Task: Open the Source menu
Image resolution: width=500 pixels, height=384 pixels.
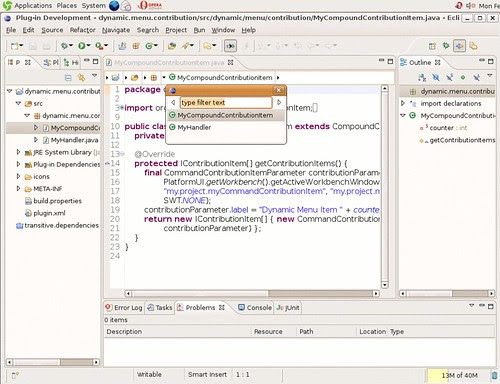Action: click(52, 30)
